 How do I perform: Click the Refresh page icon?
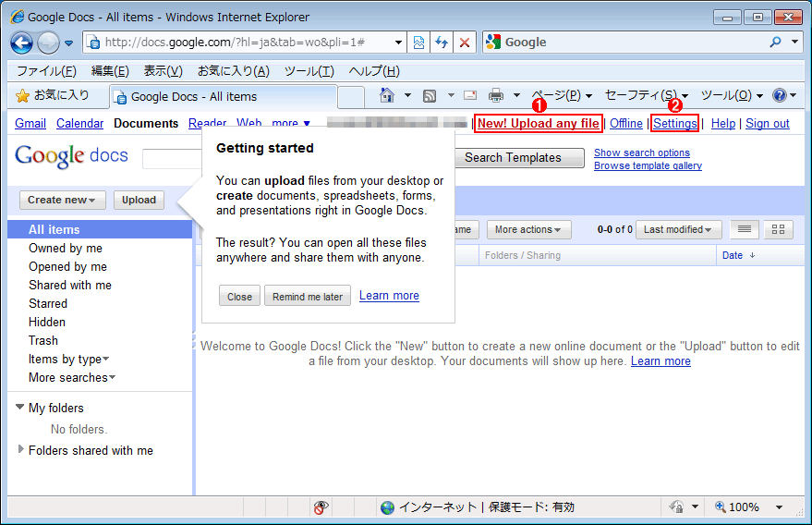(442, 43)
